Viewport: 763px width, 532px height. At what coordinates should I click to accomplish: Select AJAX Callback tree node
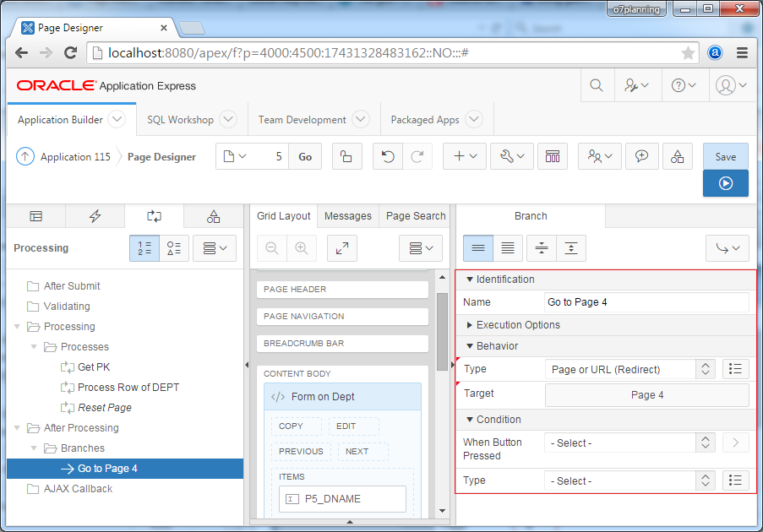point(78,489)
